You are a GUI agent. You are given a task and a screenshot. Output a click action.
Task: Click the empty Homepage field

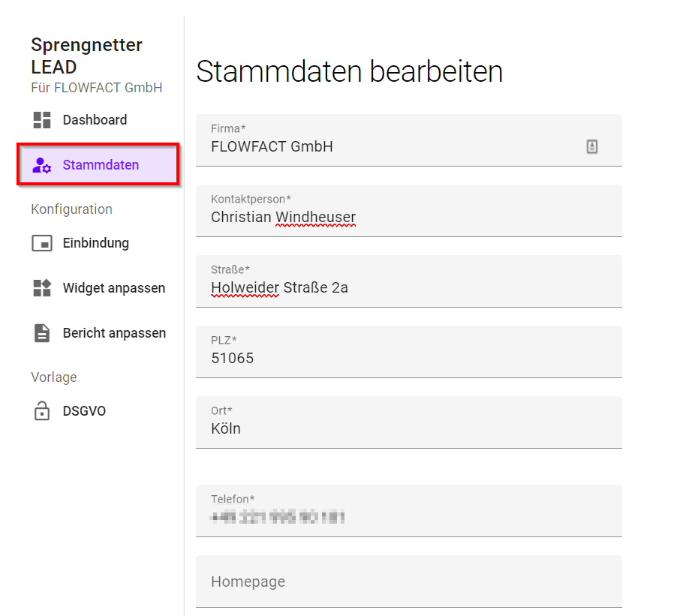408,581
